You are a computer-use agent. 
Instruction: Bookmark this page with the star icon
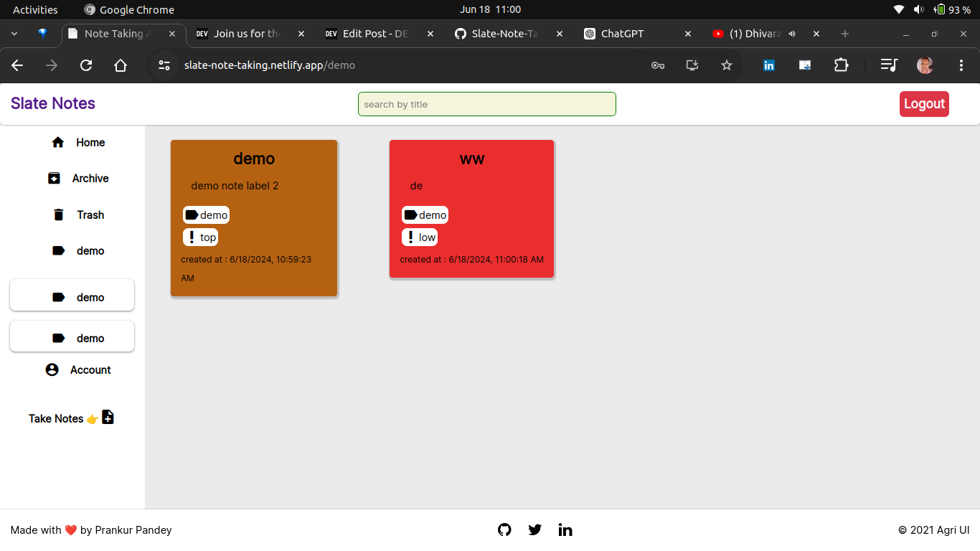click(727, 65)
